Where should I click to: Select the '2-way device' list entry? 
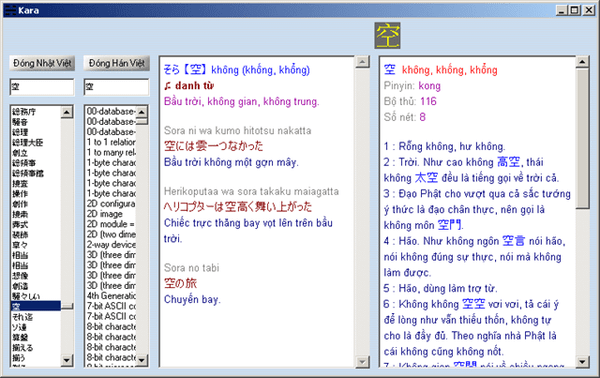click(x=111, y=245)
